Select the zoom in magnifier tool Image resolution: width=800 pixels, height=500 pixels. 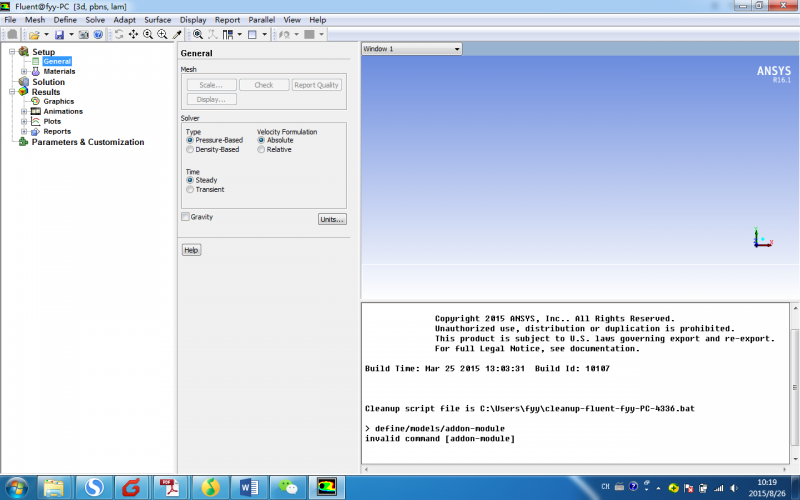pyautogui.click(x=162, y=34)
